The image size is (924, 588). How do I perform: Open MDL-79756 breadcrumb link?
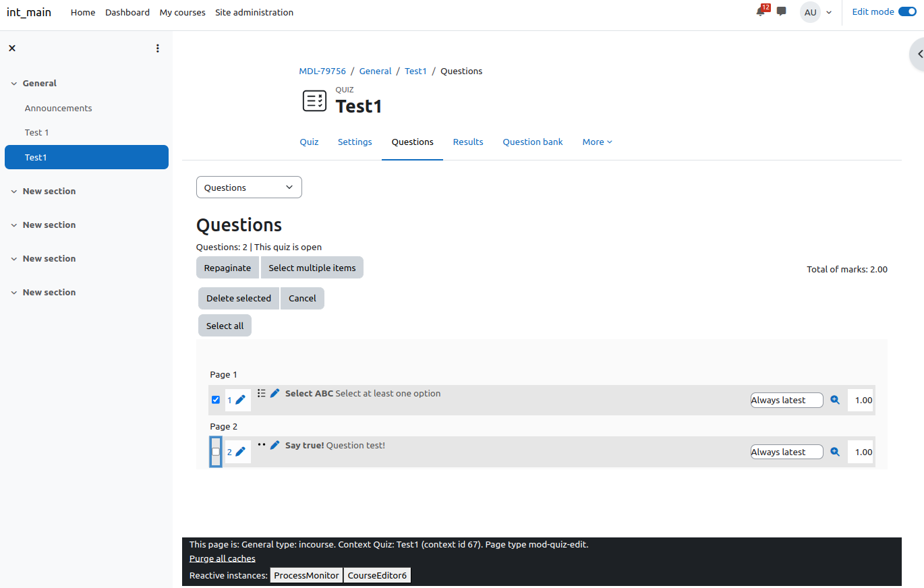pos(322,71)
